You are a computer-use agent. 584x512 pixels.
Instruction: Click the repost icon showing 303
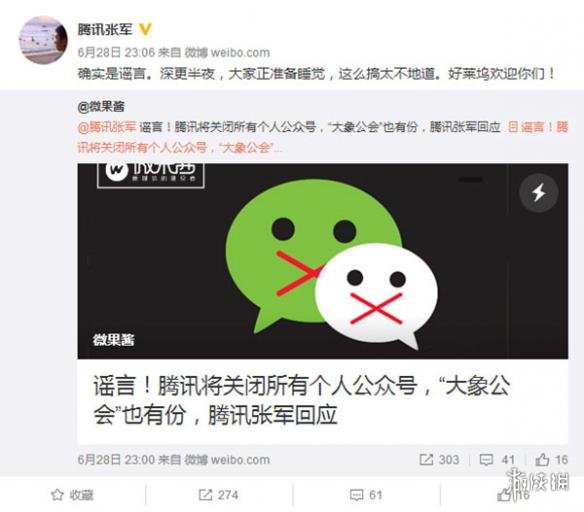pyautogui.click(x=439, y=459)
